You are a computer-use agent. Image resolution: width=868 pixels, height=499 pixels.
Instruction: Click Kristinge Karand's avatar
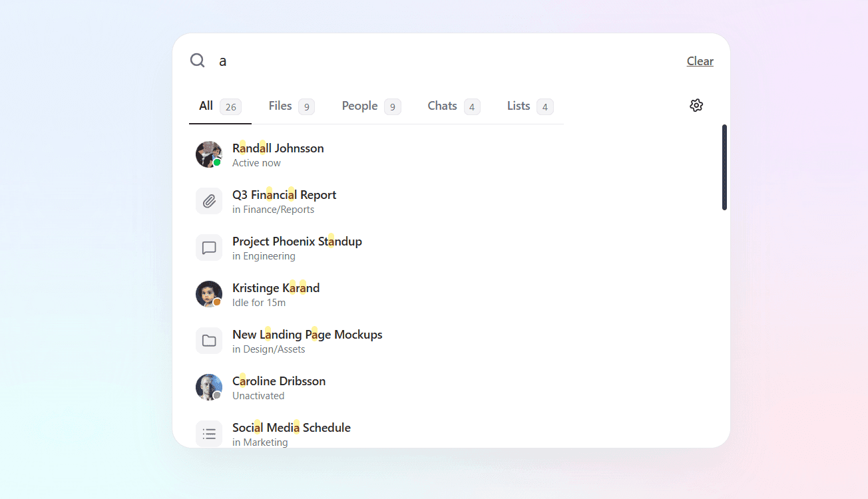[x=209, y=294]
